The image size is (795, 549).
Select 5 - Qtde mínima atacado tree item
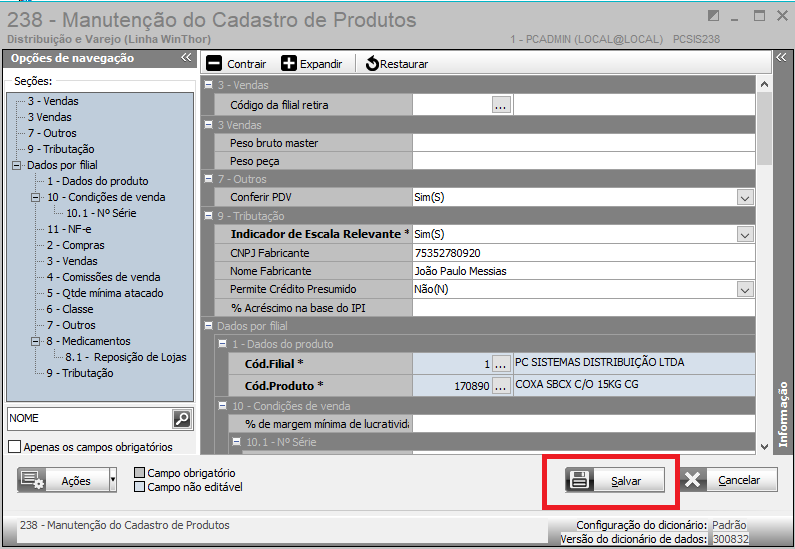pos(105,293)
